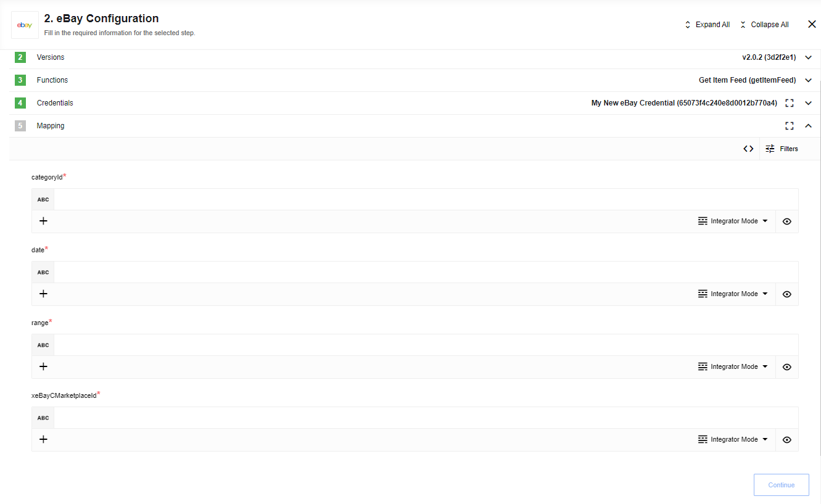
Task: Click the '2. eBay Configuration' heading
Action: pyautogui.click(x=102, y=19)
